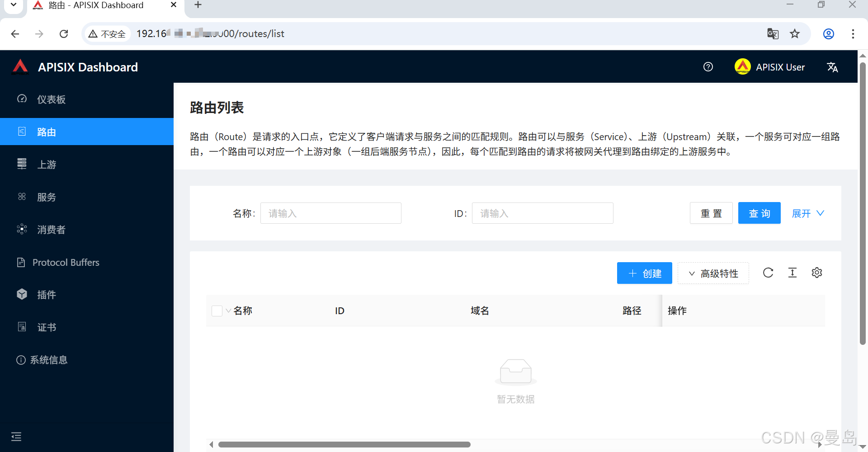Open 系统信息 system info page

point(87,360)
